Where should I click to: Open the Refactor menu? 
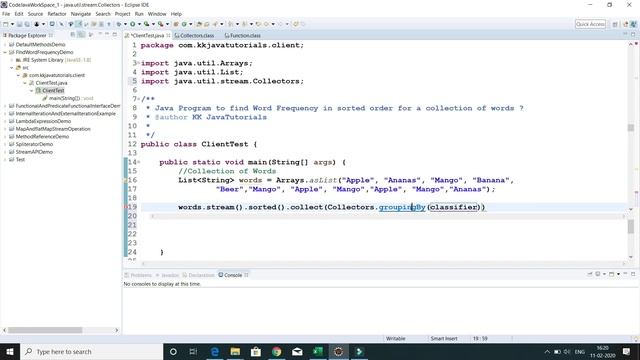(x=57, y=14)
